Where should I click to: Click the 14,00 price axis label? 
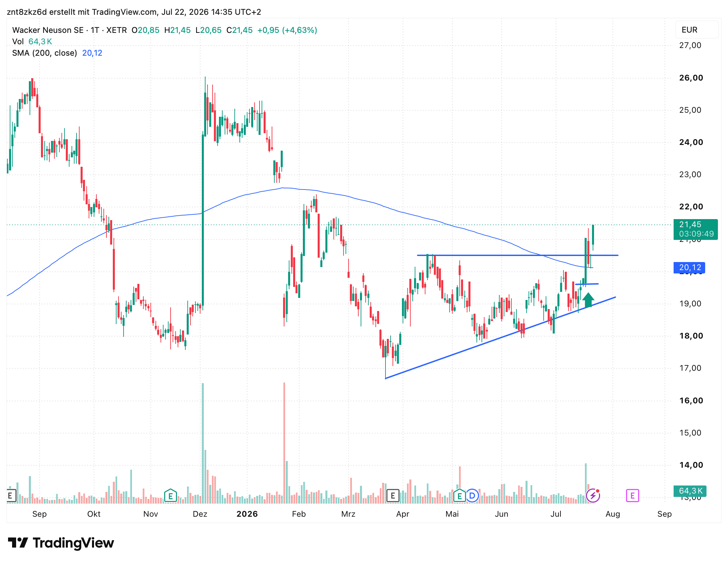coord(691,465)
